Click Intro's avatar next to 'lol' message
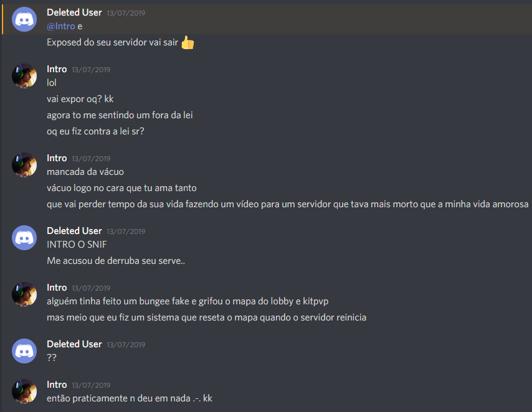This screenshot has width=532, height=412. [x=24, y=76]
